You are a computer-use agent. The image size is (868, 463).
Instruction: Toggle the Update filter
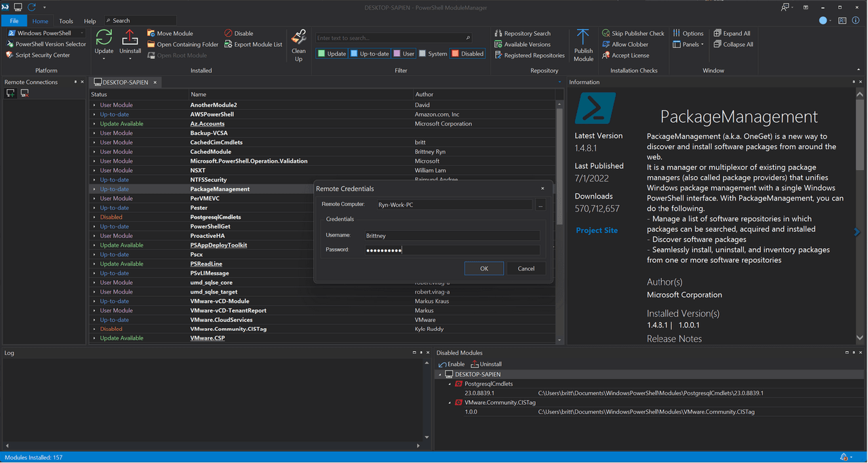click(x=332, y=54)
